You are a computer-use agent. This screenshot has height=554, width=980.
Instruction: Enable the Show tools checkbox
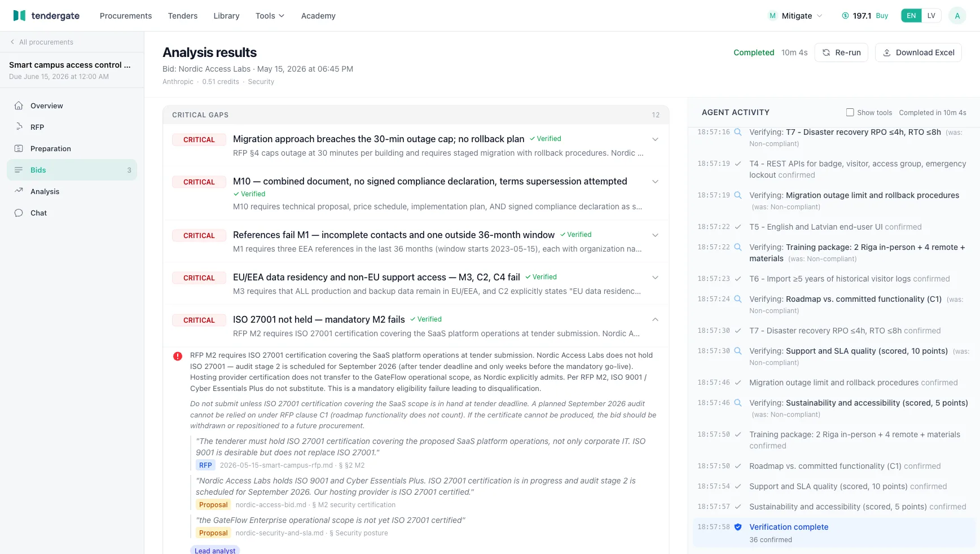pos(850,112)
